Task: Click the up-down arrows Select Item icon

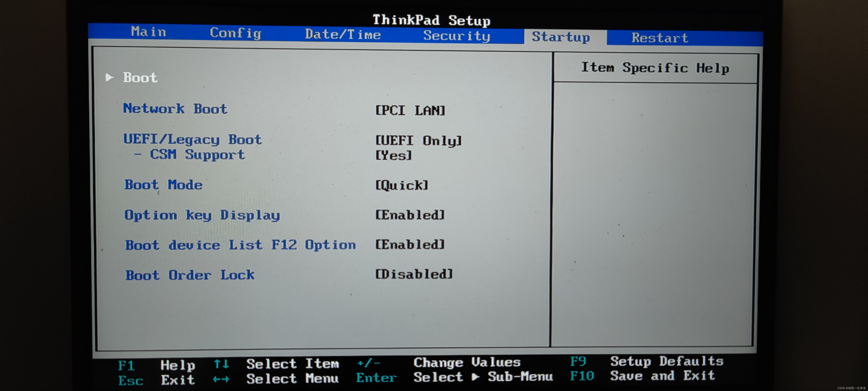Action: pyautogui.click(x=221, y=364)
